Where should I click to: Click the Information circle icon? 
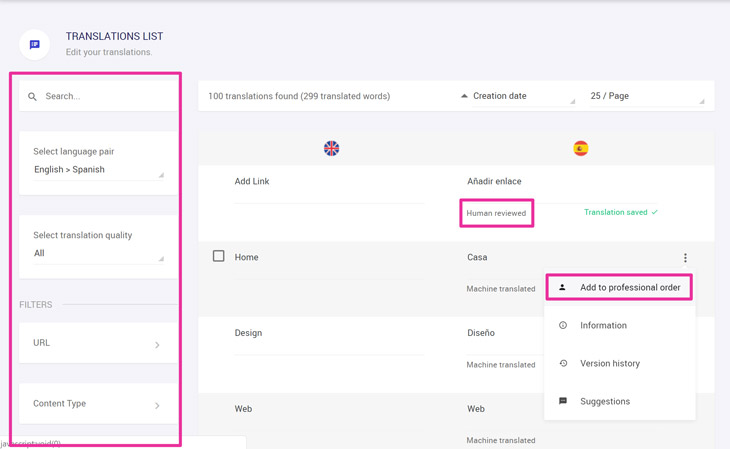tap(563, 325)
